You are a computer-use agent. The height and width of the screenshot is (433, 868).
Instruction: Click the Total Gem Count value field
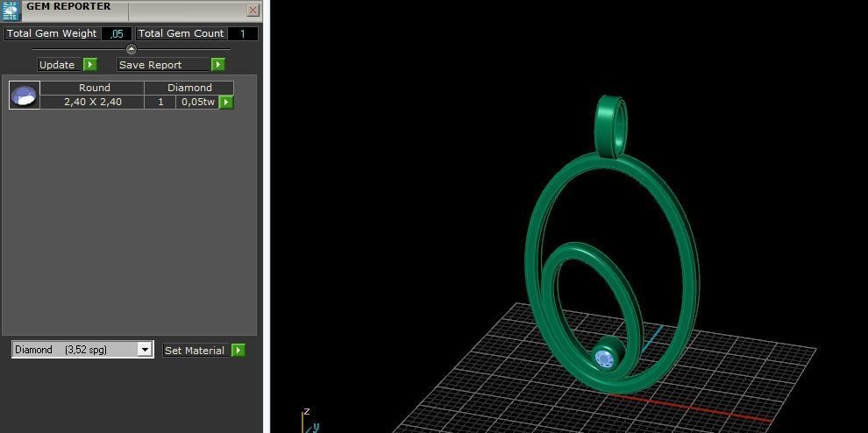(x=243, y=34)
